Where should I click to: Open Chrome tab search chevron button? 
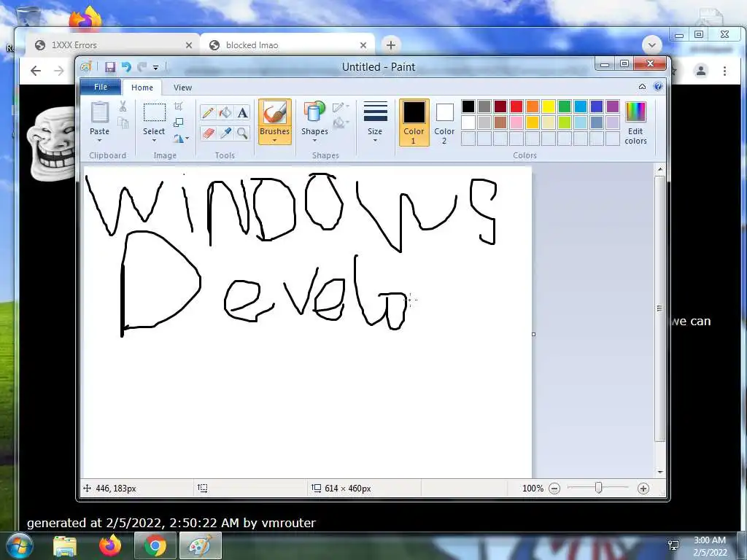pos(651,45)
